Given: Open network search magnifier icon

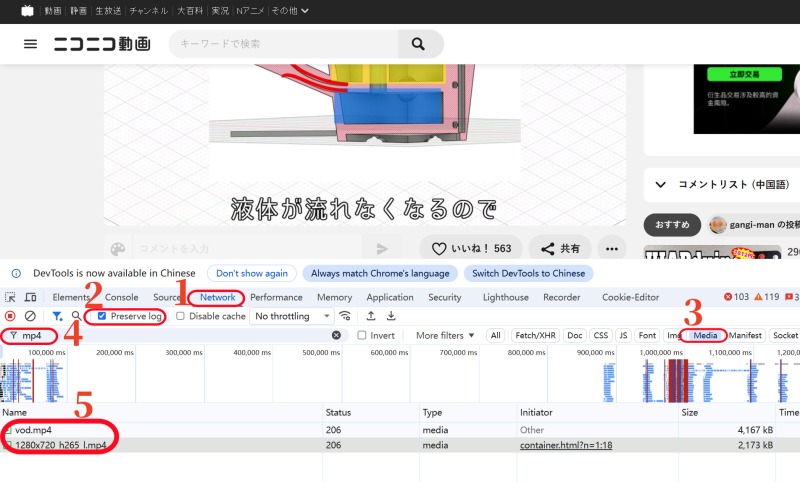Looking at the screenshot, I should click(x=76, y=316).
